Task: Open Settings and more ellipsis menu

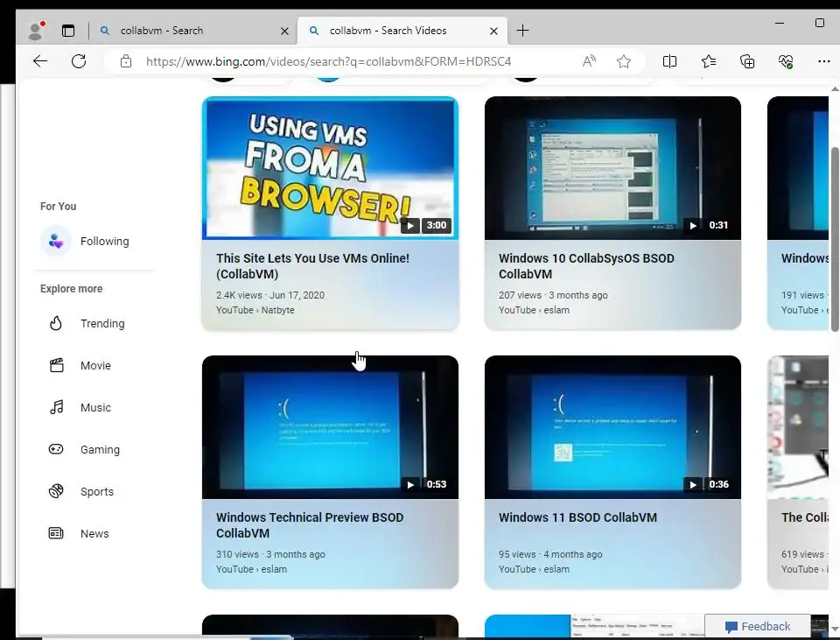Action: point(824,61)
